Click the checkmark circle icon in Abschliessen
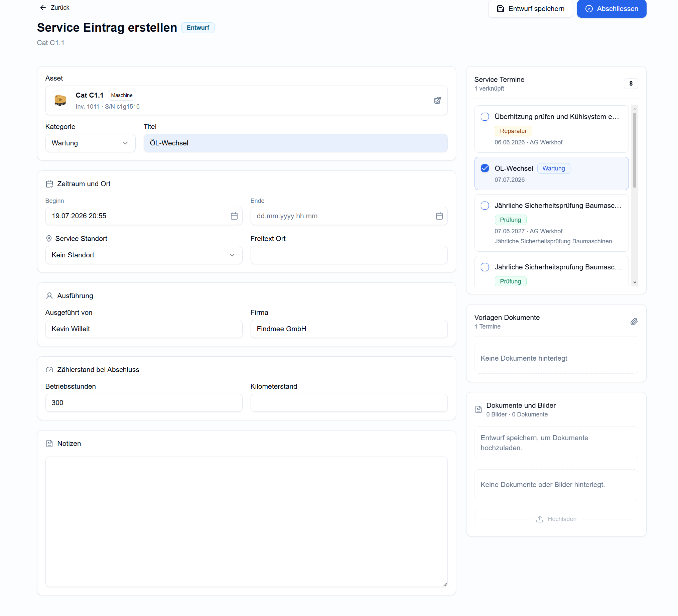 click(588, 9)
